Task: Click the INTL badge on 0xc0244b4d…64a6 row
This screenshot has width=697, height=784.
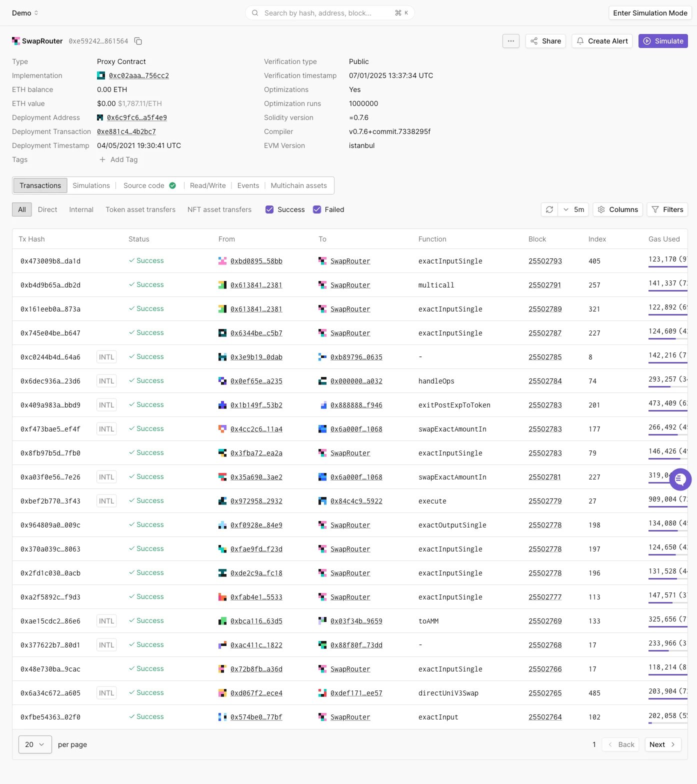Action: [106, 357]
